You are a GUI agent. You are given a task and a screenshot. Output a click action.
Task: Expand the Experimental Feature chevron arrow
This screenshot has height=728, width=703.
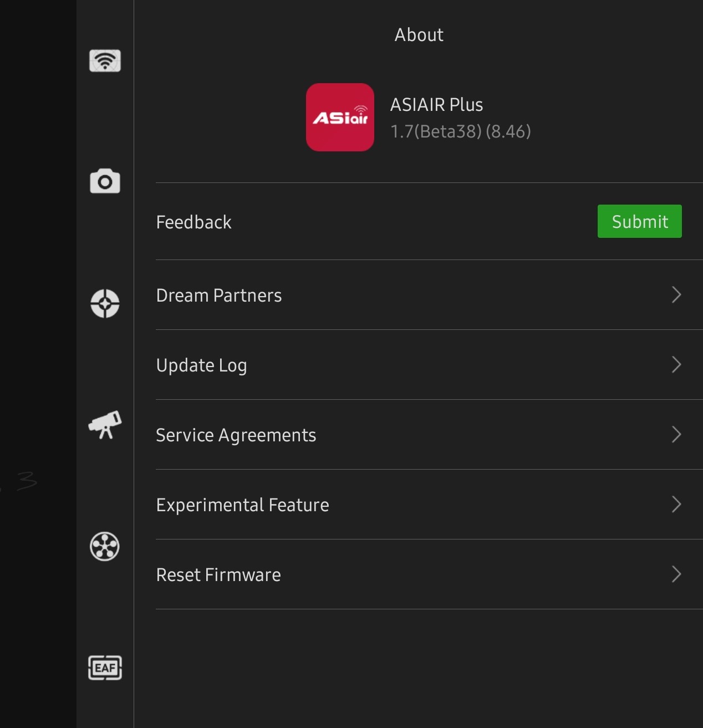pyautogui.click(x=676, y=504)
